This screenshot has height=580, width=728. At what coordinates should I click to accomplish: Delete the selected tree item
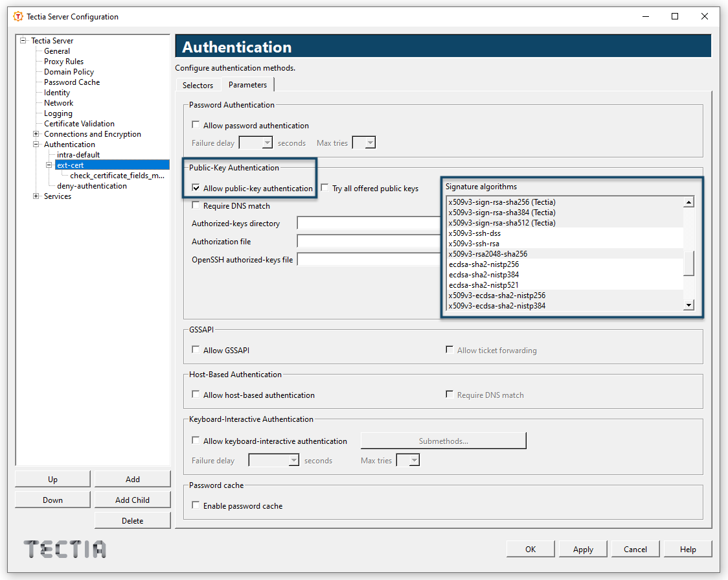click(x=133, y=520)
